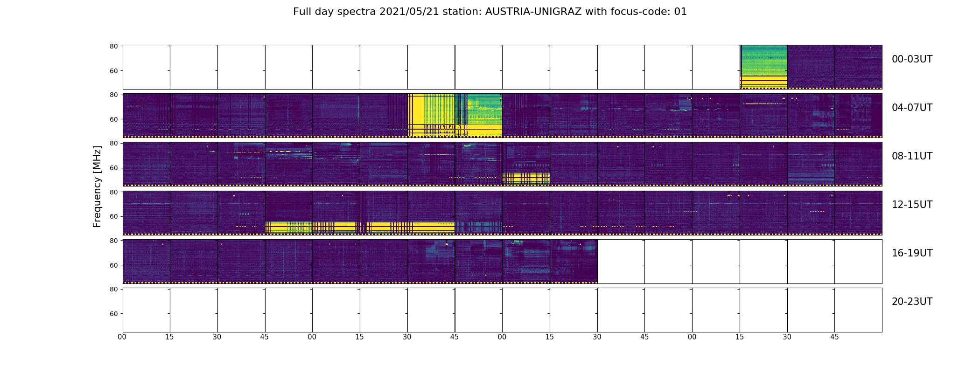Viewport: 980px width, 373px height.
Task: Click the '60' tick label of the 08-11UT row
Action: point(113,168)
